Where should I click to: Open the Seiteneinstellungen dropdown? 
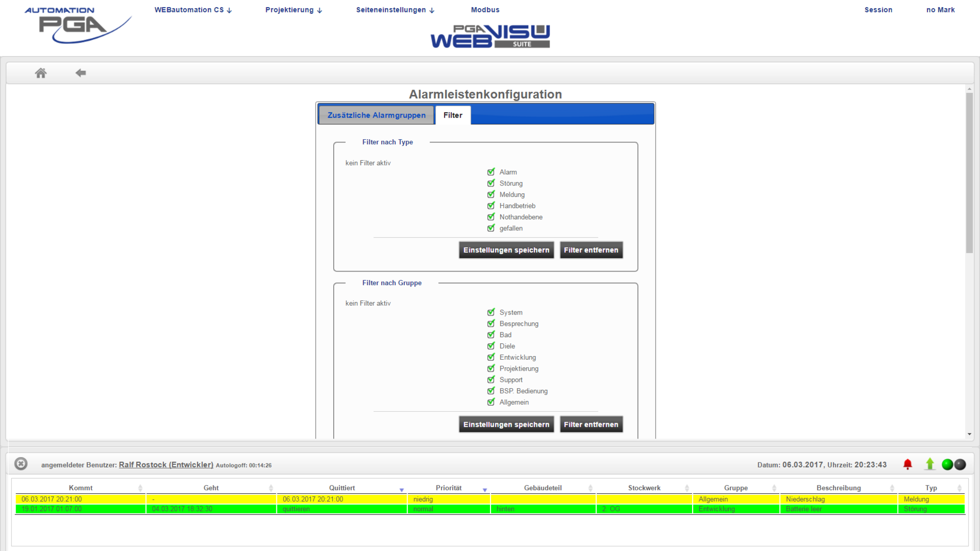[x=395, y=10]
